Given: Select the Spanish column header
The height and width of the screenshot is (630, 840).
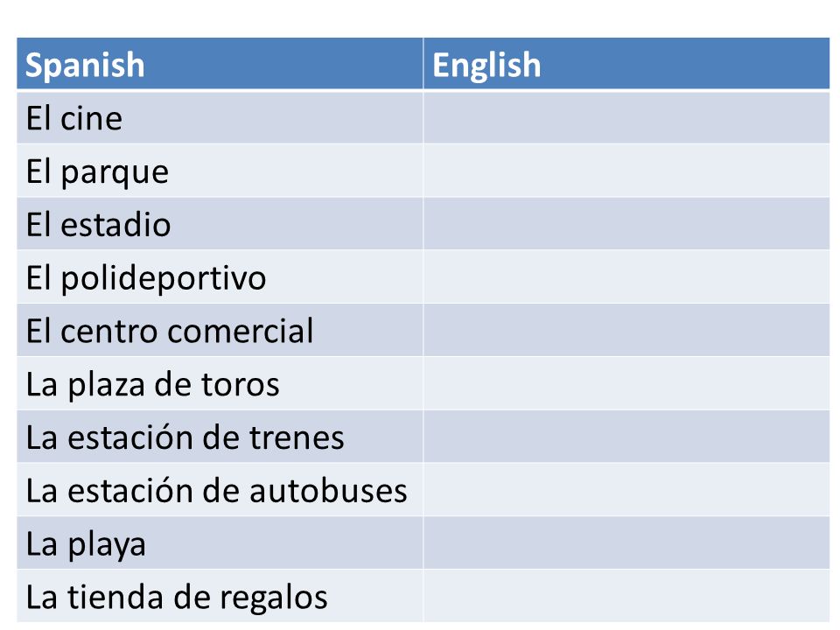Looking at the screenshot, I should [220, 63].
